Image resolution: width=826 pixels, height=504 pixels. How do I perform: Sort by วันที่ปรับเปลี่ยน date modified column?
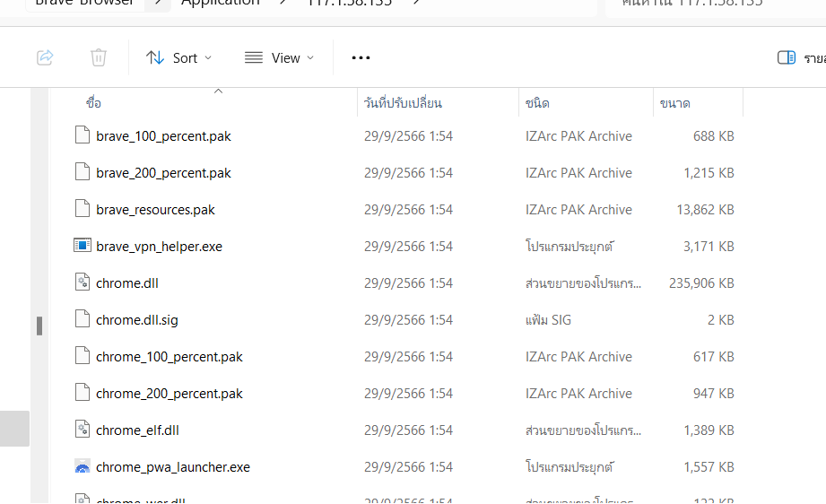click(x=403, y=103)
